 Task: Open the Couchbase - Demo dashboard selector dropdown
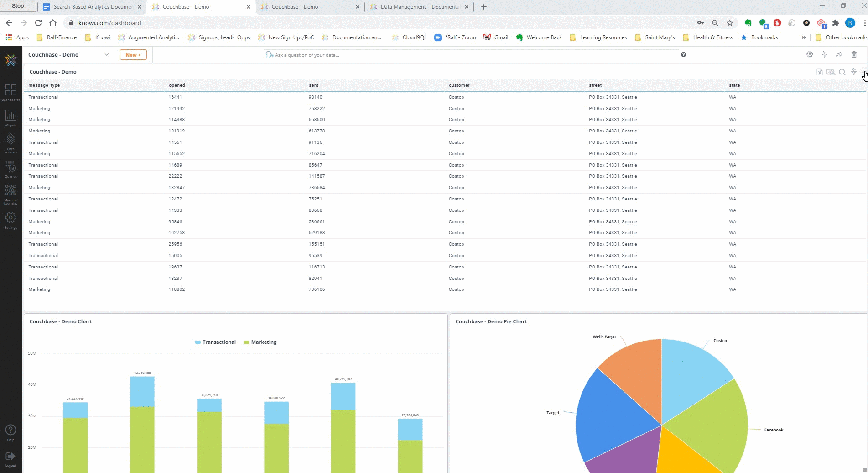coord(69,54)
